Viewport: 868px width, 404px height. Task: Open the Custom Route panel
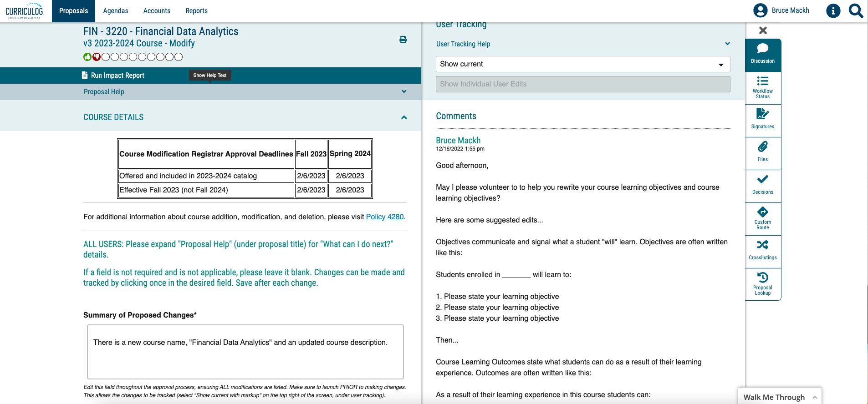[763, 218]
